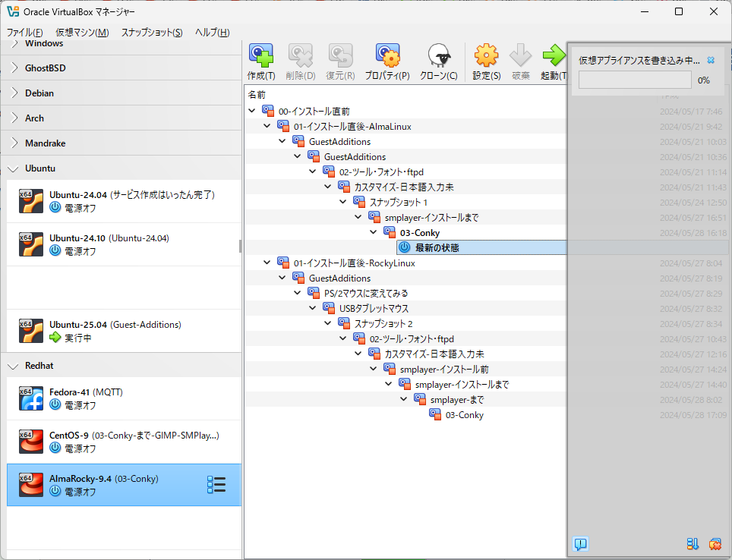Open the 仮想マシン(M) menu

click(82, 32)
